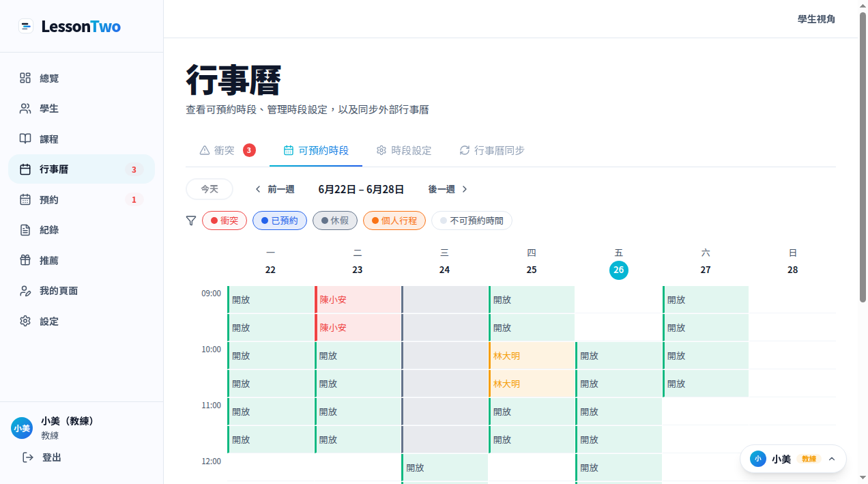Open 預約 in the sidebar
Screen dimensions: 868x484
pos(81,199)
